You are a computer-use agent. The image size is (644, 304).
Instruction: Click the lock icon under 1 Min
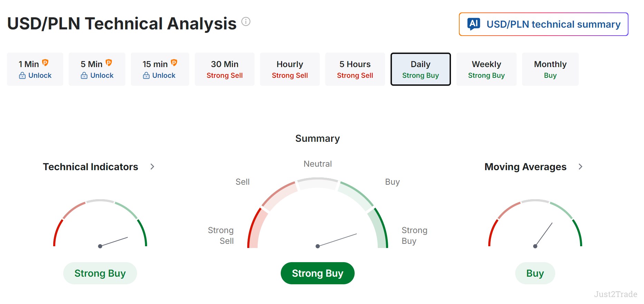(x=22, y=75)
